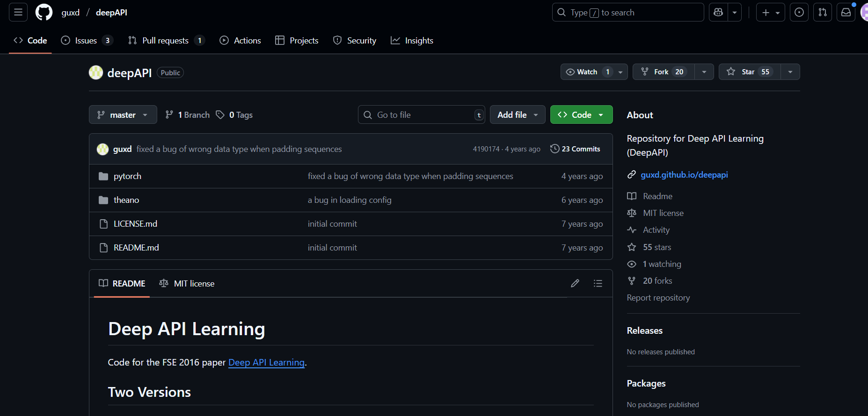Expand the Star lists dropdown arrow
The image size is (868, 416).
[x=790, y=72]
